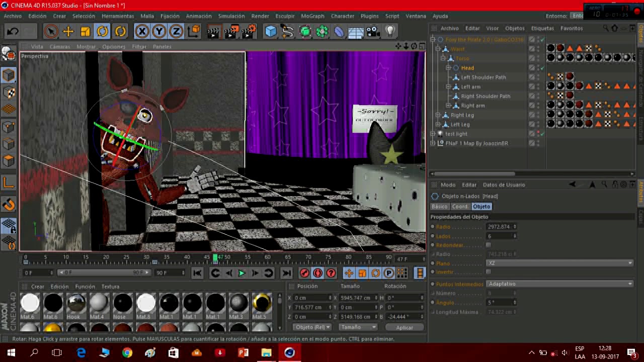644x362 pixels.
Task: Open the floor/environment grid tool
Action: click(x=356, y=31)
